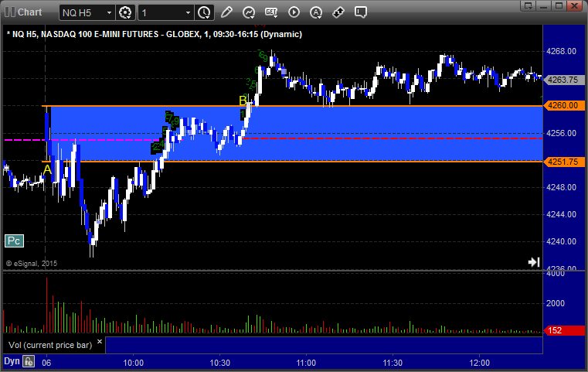588x372 pixels.
Task: Click the 2000 volume axis label
Action: [556, 303]
